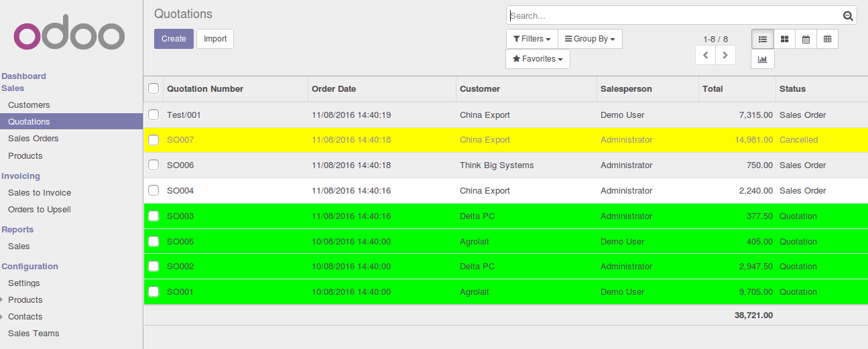Viewport: 868px width, 349px height.
Task: Expand the Products configuration submenu
Action: [2, 299]
